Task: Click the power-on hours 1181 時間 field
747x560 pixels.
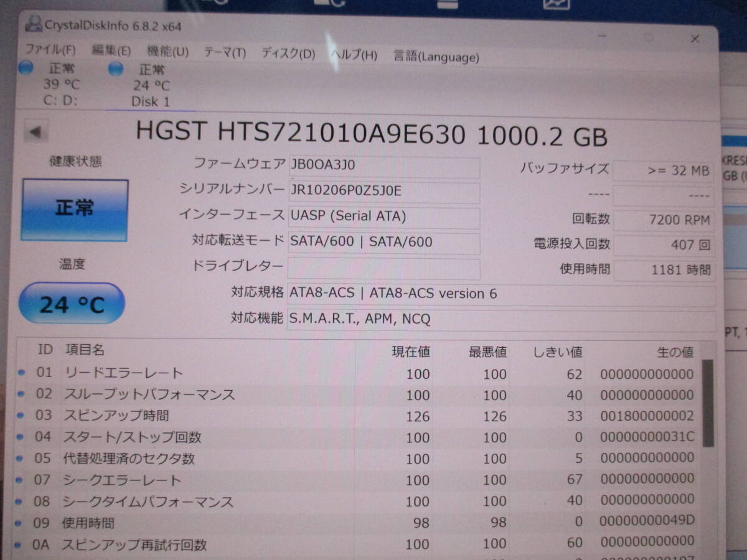Action: pos(663,270)
